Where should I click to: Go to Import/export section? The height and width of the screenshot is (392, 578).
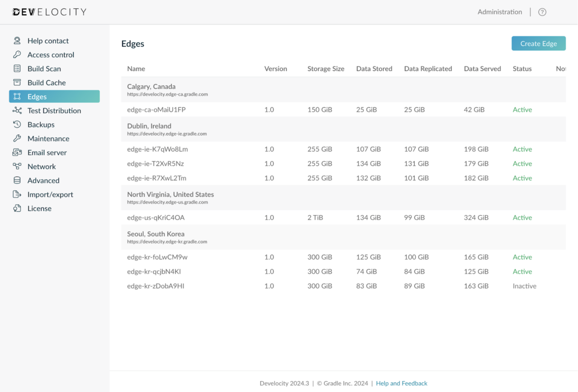tap(50, 194)
